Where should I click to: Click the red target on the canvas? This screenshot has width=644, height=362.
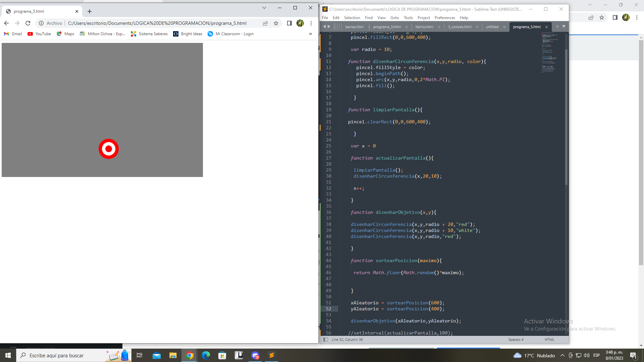[x=109, y=149]
